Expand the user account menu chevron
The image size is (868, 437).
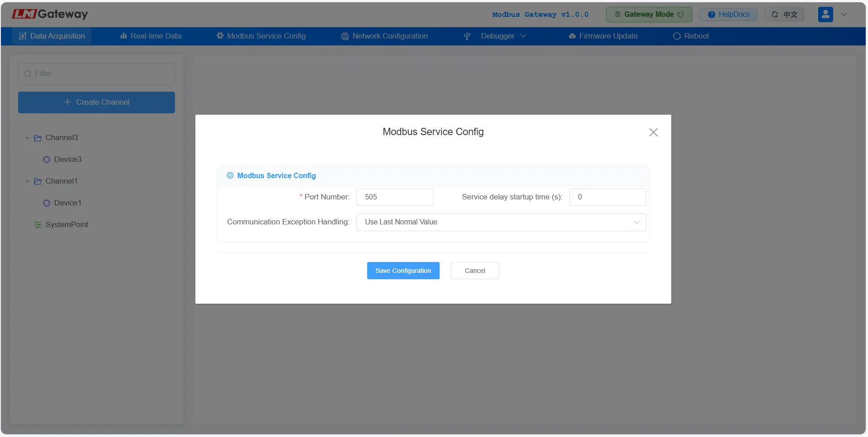[x=844, y=15]
